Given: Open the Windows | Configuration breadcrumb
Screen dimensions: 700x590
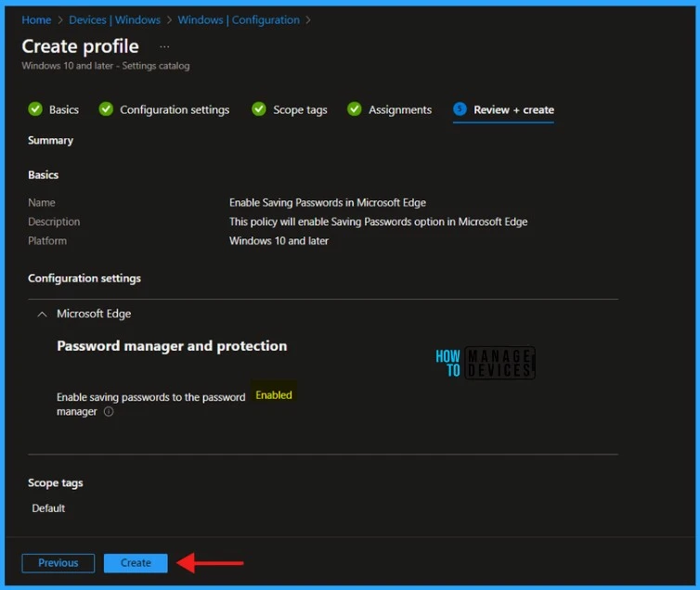Looking at the screenshot, I should 239,20.
